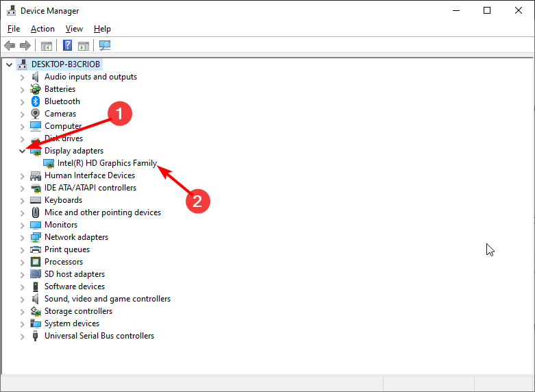This screenshot has height=392, width=535.
Task: Close the Device Manager window
Action: [519, 10]
